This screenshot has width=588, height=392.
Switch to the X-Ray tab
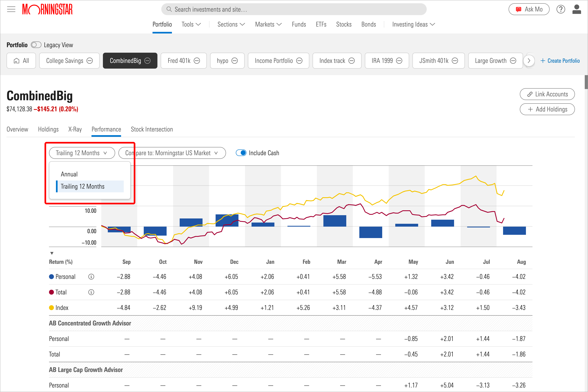pyautogui.click(x=75, y=129)
